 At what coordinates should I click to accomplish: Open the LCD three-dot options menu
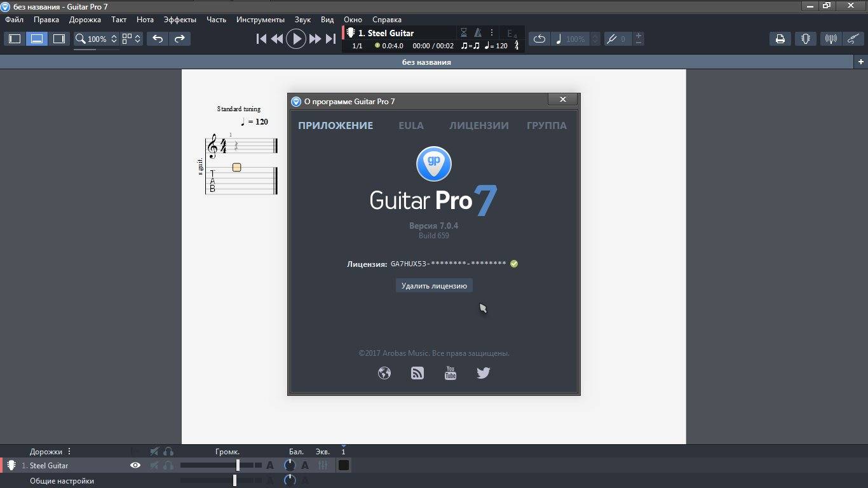click(491, 33)
